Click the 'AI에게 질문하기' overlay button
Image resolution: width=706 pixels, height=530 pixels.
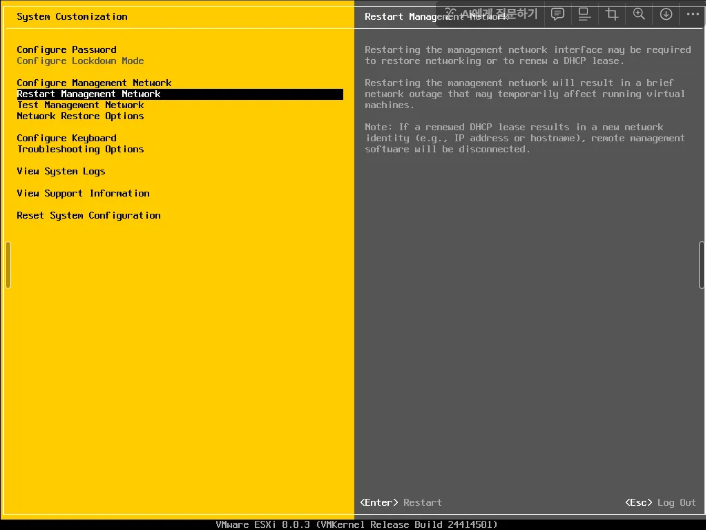491,14
